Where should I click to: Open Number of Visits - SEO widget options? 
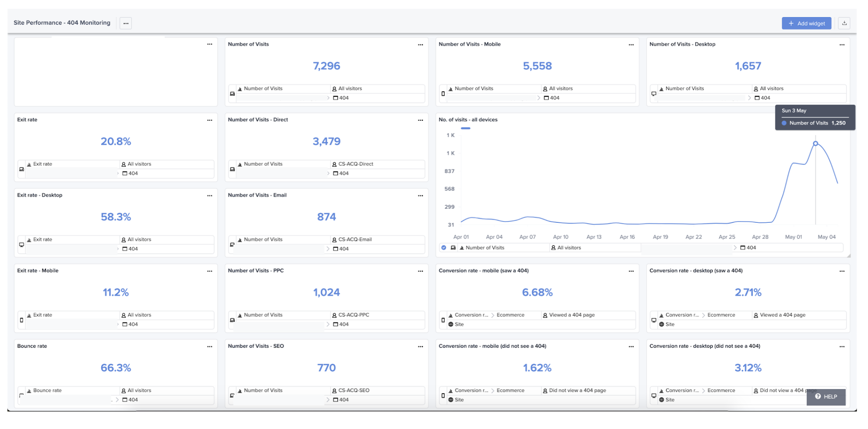click(420, 346)
